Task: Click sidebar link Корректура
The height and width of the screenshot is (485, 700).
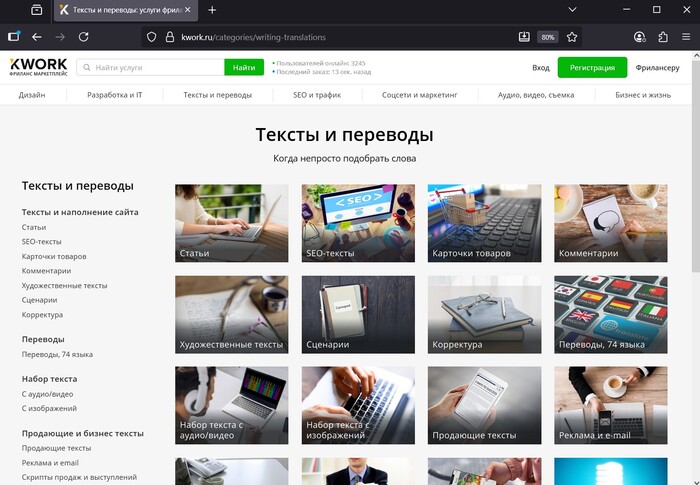Action: tap(42, 314)
